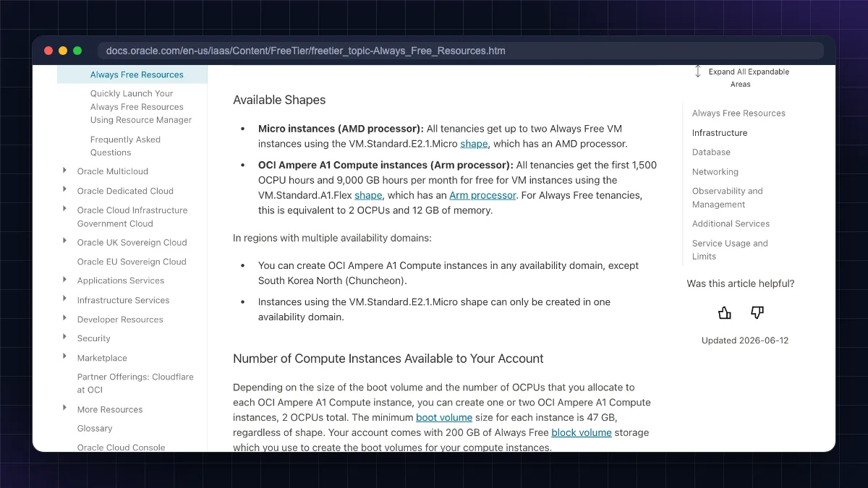This screenshot has height=488, width=868.
Task: Jump to Infrastructure in page outline
Action: pos(720,132)
